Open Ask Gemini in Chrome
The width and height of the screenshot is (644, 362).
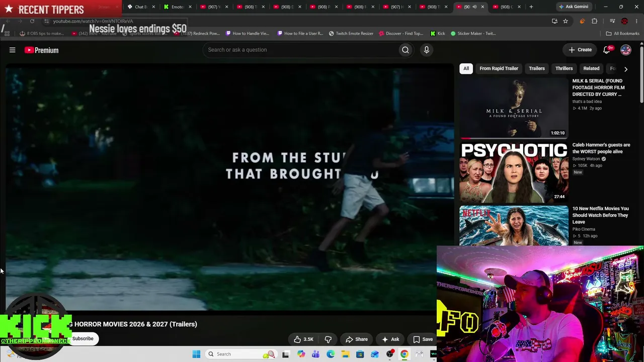[573, 7]
